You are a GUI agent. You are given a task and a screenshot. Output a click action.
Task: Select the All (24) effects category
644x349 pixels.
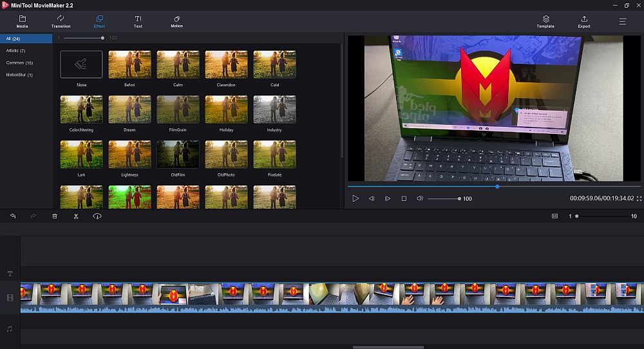(26, 39)
